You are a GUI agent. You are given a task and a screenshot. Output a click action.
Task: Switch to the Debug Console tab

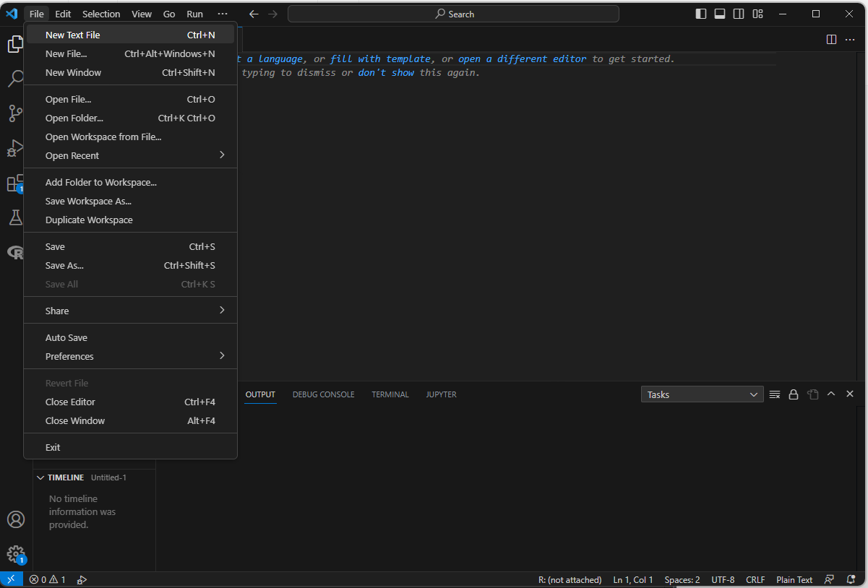323,394
